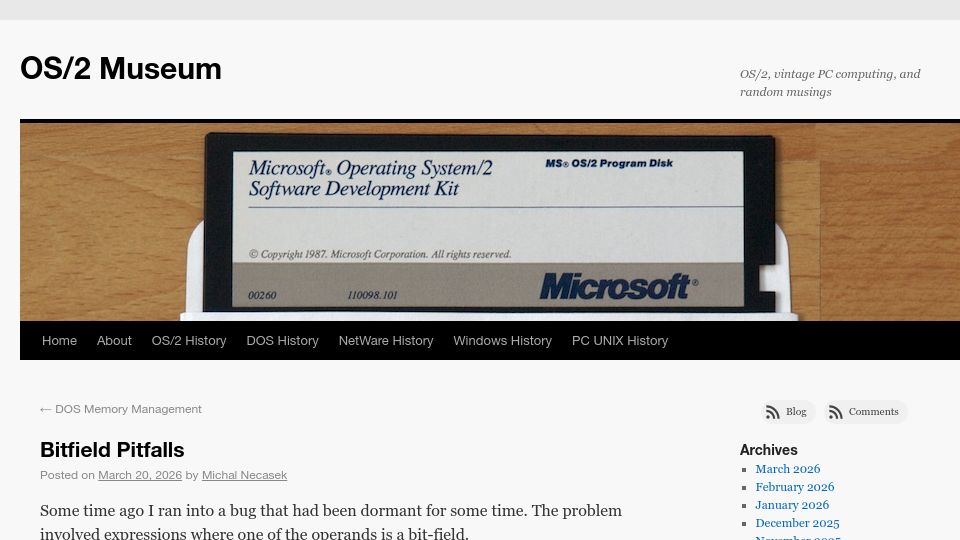The width and height of the screenshot is (960, 540).
Task: Open the Blog feed text link
Action: 796,411
